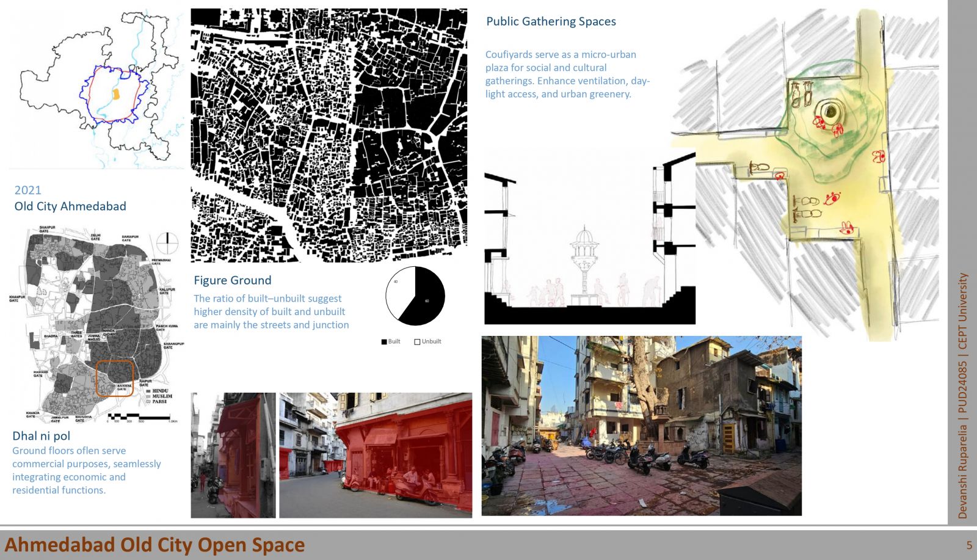Image resolution: width=977 pixels, height=560 pixels.
Task: Click the "KALUPUR GATE" map label
Action: click(167, 291)
